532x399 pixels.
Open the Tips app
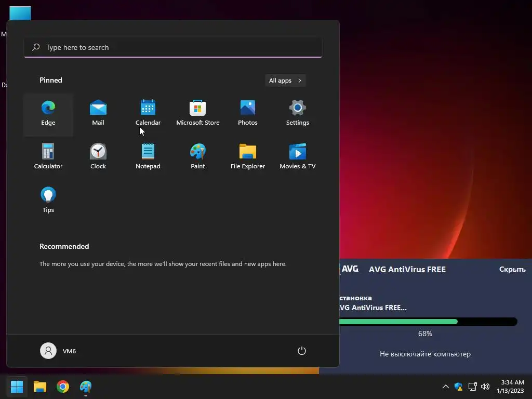tap(48, 201)
